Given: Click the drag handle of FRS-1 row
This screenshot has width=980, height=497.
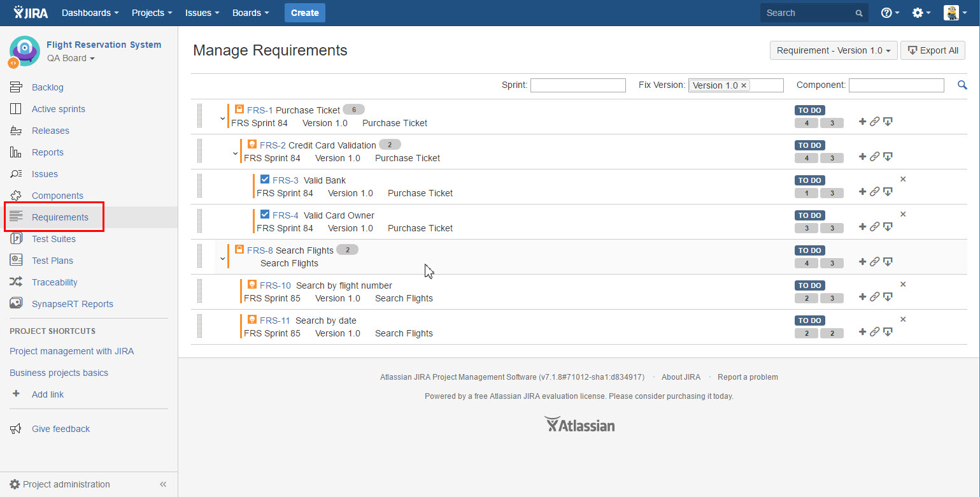Looking at the screenshot, I should tap(199, 116).
